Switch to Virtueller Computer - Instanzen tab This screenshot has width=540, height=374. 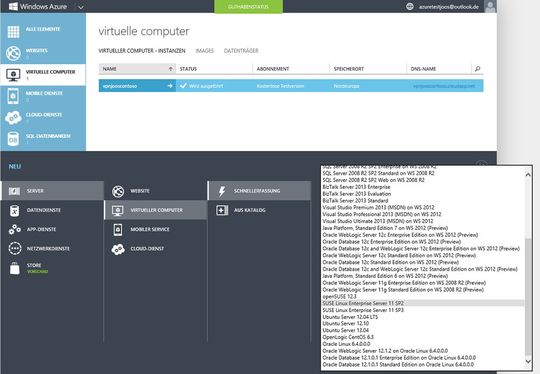tap(142, 51)
